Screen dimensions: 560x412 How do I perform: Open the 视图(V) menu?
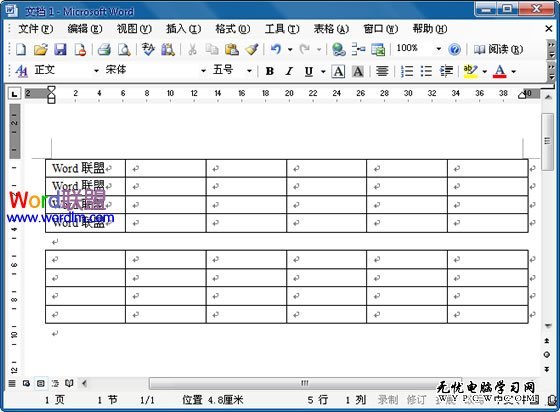[x=134, y=29]
